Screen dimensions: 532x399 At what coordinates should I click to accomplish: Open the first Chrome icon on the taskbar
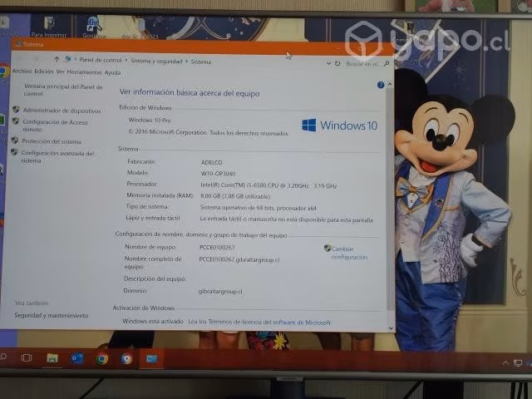pyautogui.click(x=101, y=358)
